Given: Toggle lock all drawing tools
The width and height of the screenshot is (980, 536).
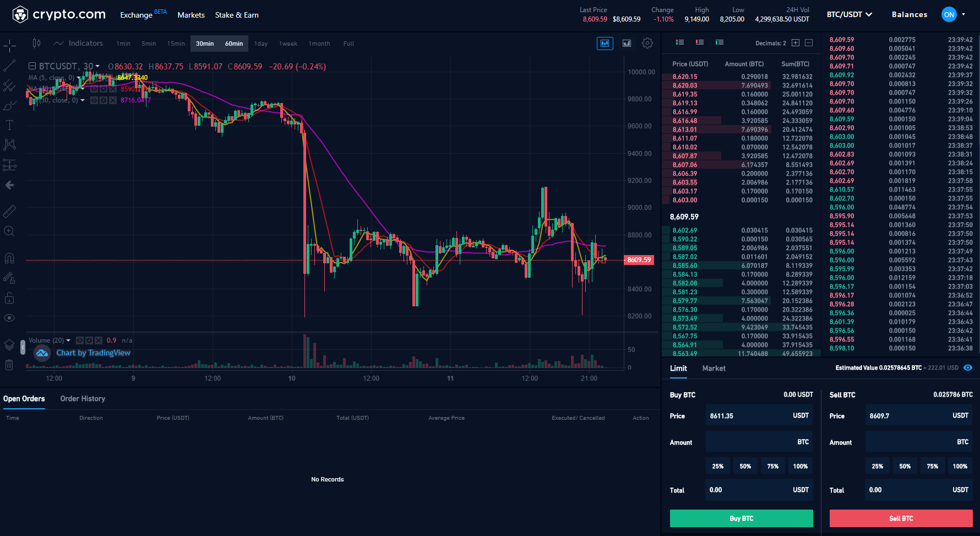Looking at the screenshot, I should point(9,298).
